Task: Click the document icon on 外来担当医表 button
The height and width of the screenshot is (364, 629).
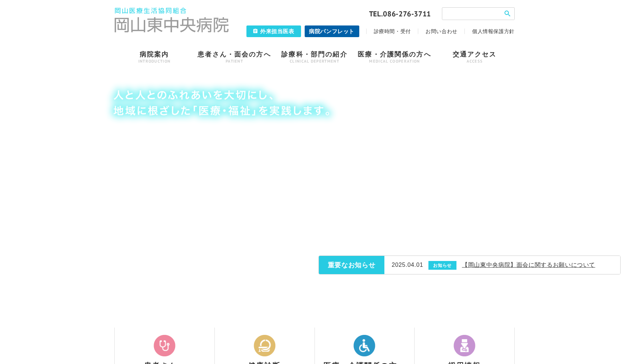Action: (255, 31)
